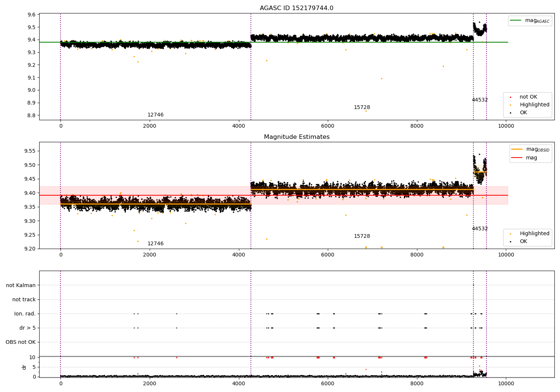Click the orange line sample beside mag OBSID

[517, 149]
